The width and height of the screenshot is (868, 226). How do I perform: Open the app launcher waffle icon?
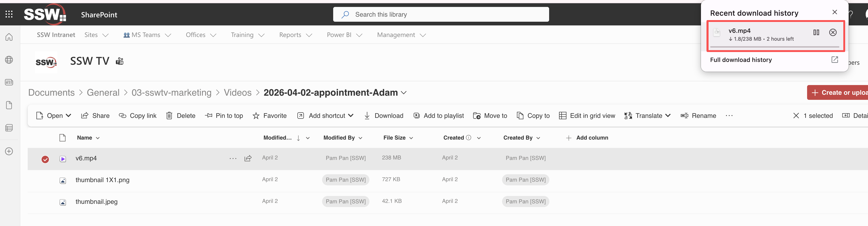click(x=9, y=14)
